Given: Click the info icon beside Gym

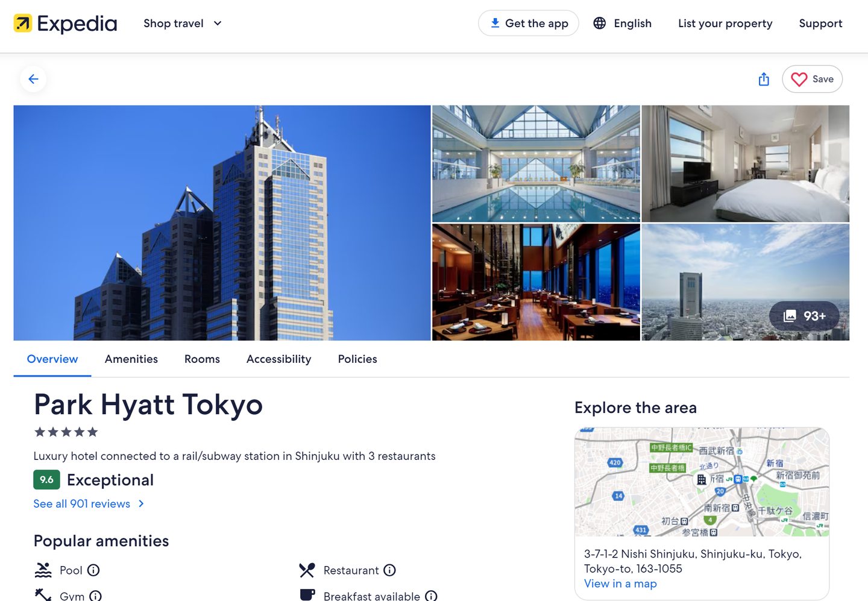Looking at the screenshot, I should (x=95, y=596).
